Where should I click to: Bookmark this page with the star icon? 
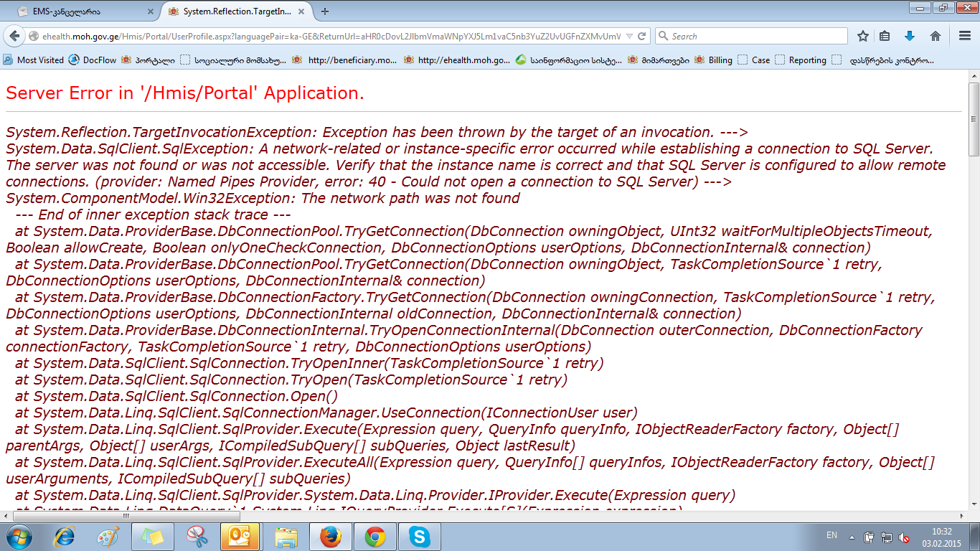(863, 36)
